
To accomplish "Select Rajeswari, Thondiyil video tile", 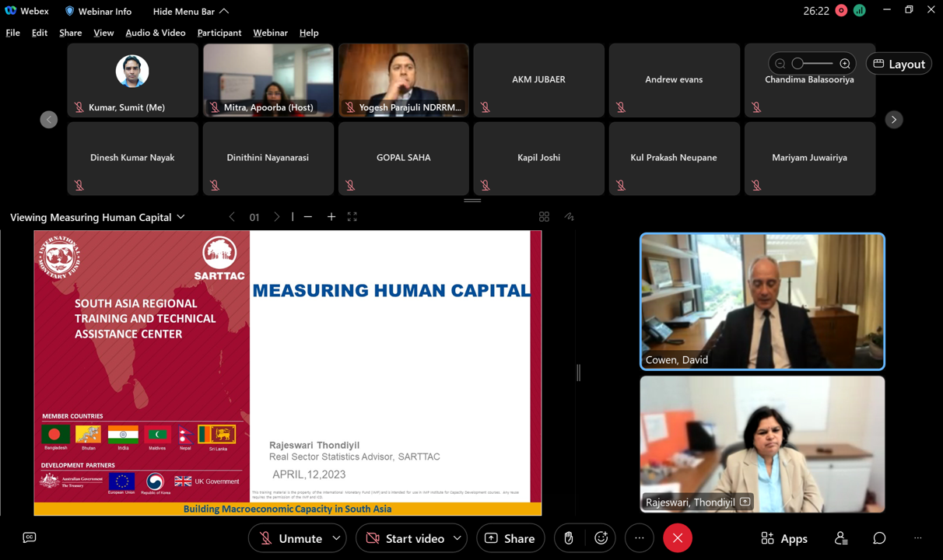I will (762, 444).
